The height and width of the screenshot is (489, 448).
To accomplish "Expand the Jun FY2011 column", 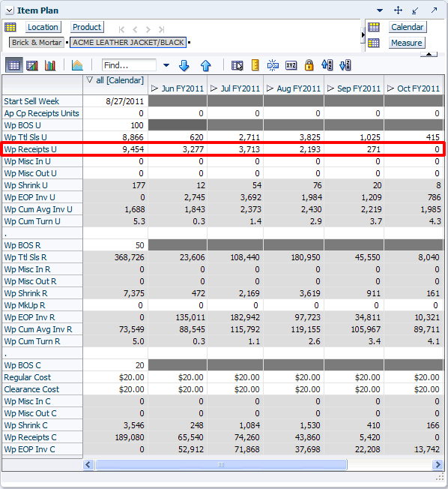I will 154,88.
